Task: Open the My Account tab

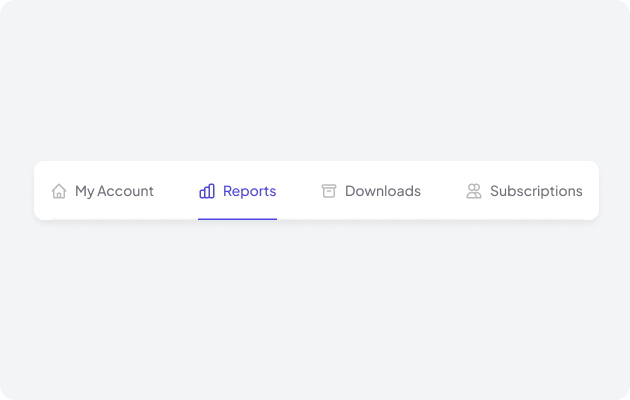Action: [x=103, y=191]
